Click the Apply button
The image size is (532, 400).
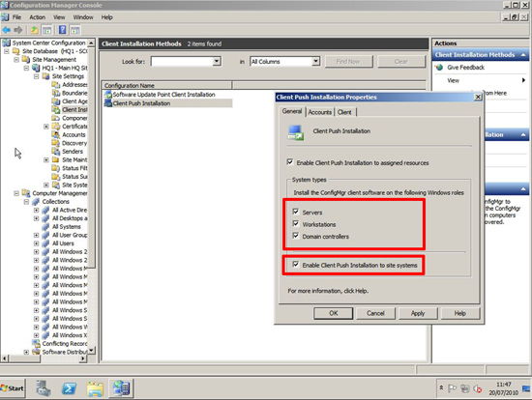[x=418, y=313]
